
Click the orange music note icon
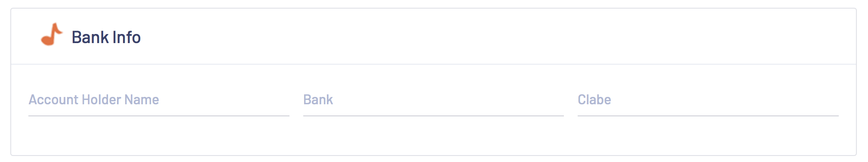52,34
